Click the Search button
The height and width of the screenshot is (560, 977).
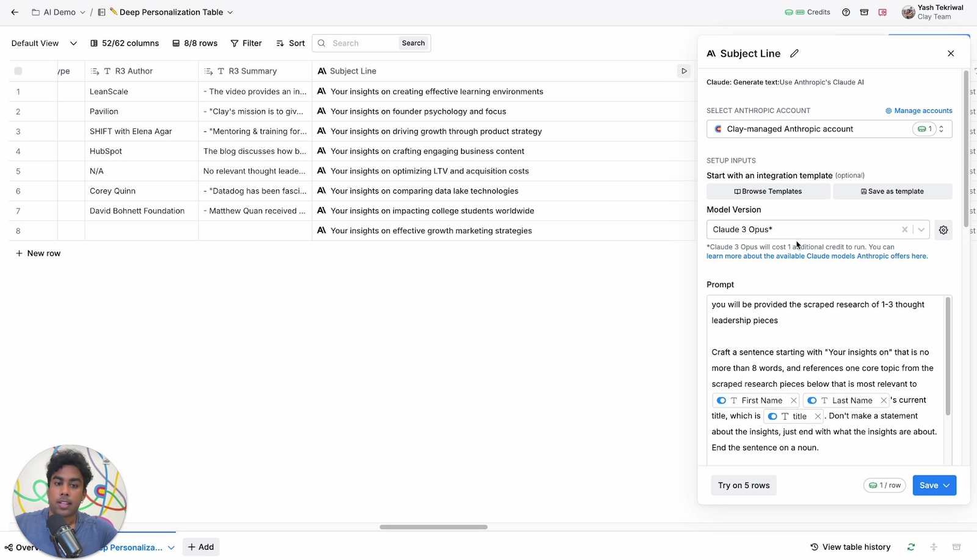tap(413, 43)
